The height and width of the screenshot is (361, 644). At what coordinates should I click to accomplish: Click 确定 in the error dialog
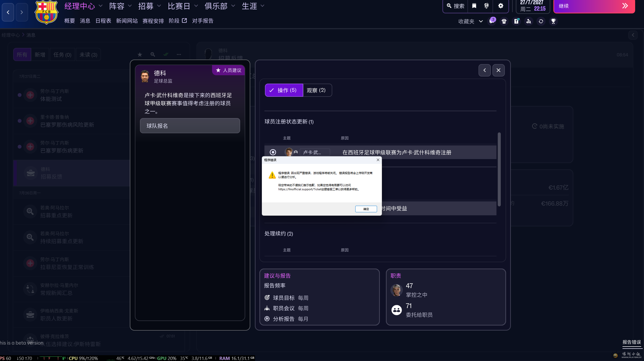(x=366, y=209)
